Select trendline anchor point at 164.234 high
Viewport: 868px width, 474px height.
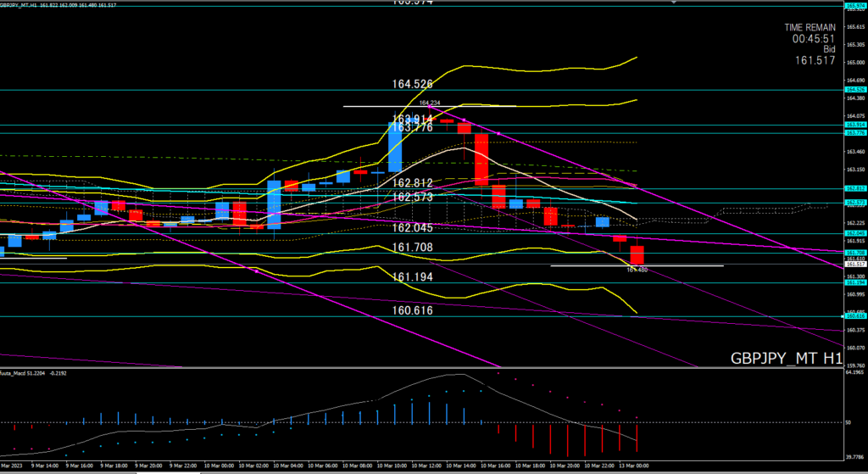click(430, 106)
